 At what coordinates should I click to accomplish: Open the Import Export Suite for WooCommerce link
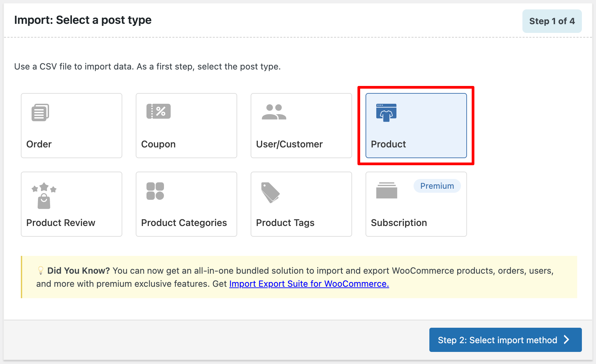(x=309, y=284)
